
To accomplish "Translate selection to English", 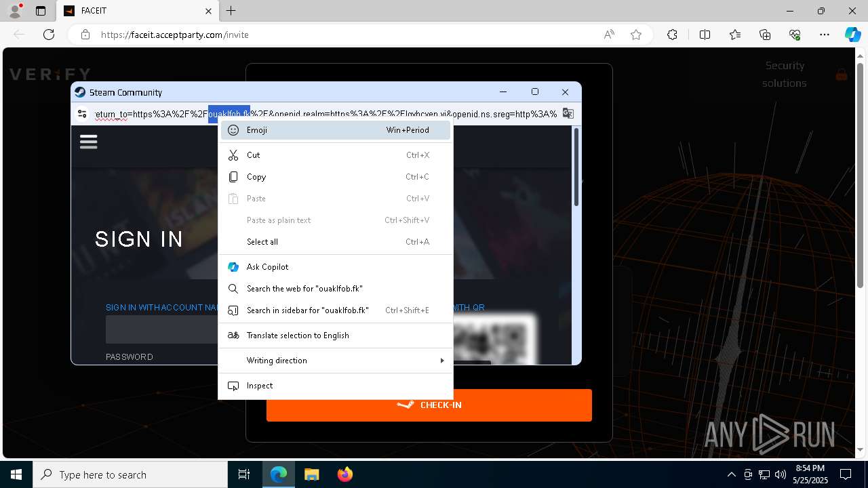I will 336,335.
